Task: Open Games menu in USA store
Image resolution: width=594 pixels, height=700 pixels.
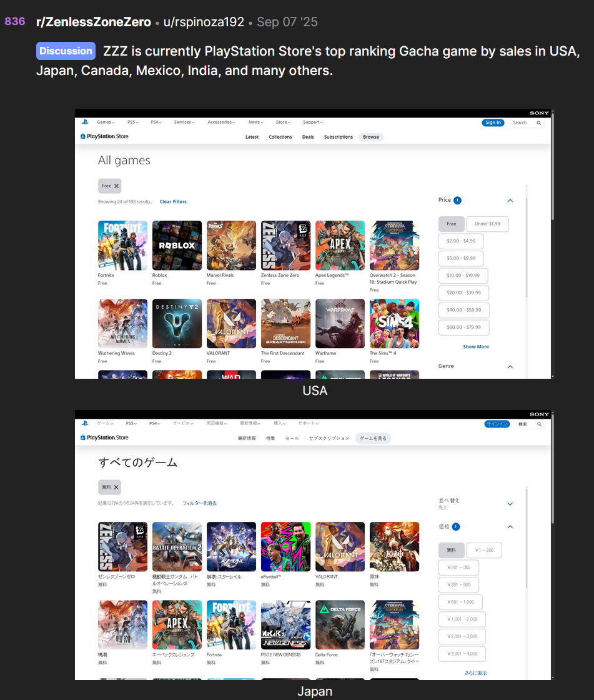Action: tap(106, 122)
